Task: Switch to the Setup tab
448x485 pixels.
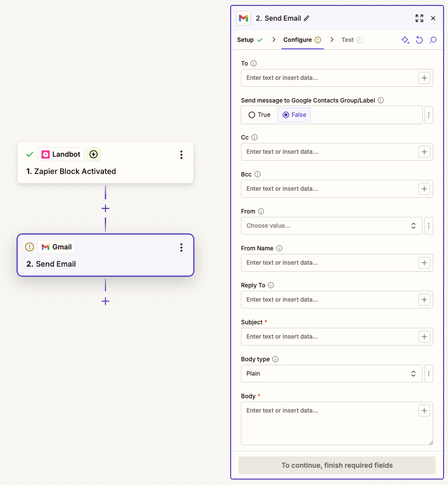Action: (250, 40)
